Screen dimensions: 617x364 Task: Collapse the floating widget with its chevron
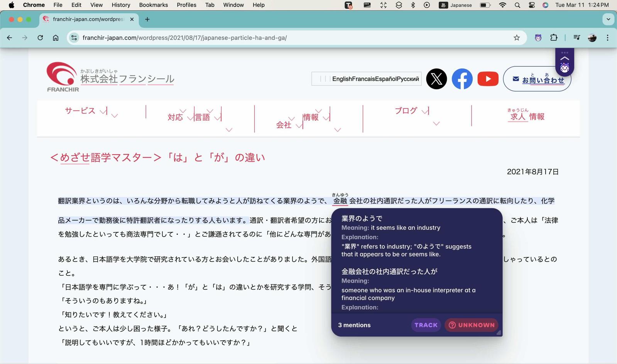(565, 59)
